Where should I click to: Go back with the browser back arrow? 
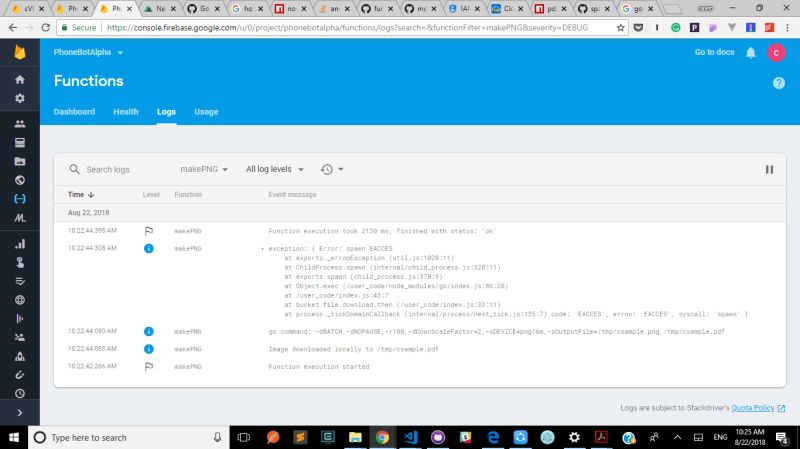12,28
